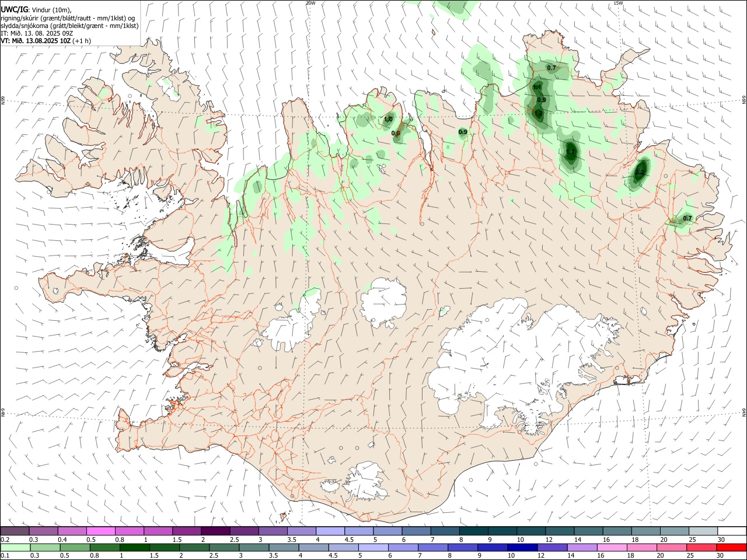This screenshot has width=747, height=560.
Task: Select the 'Vindur (10m)' label in header
Action: coord(52,10)
